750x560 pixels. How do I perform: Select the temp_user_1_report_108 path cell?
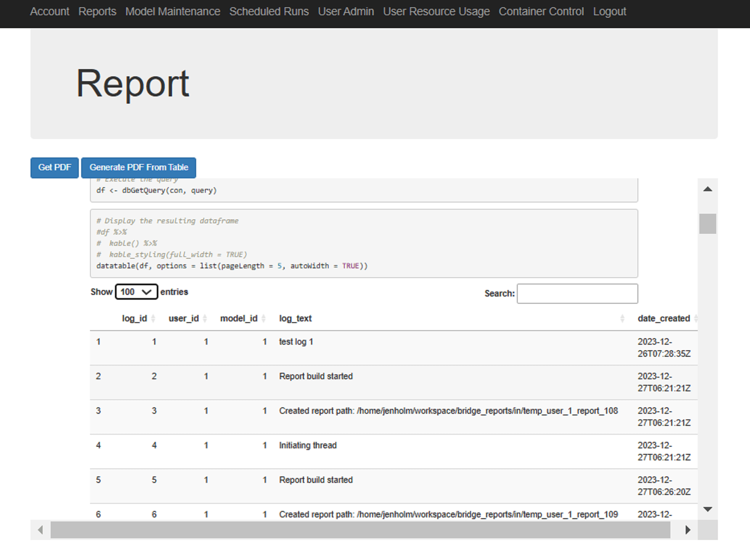pos(449,411)
